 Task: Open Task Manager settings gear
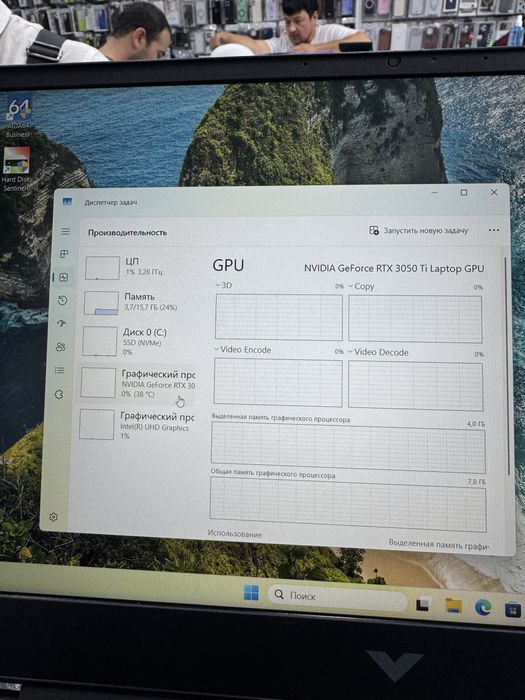coord(53,517)
